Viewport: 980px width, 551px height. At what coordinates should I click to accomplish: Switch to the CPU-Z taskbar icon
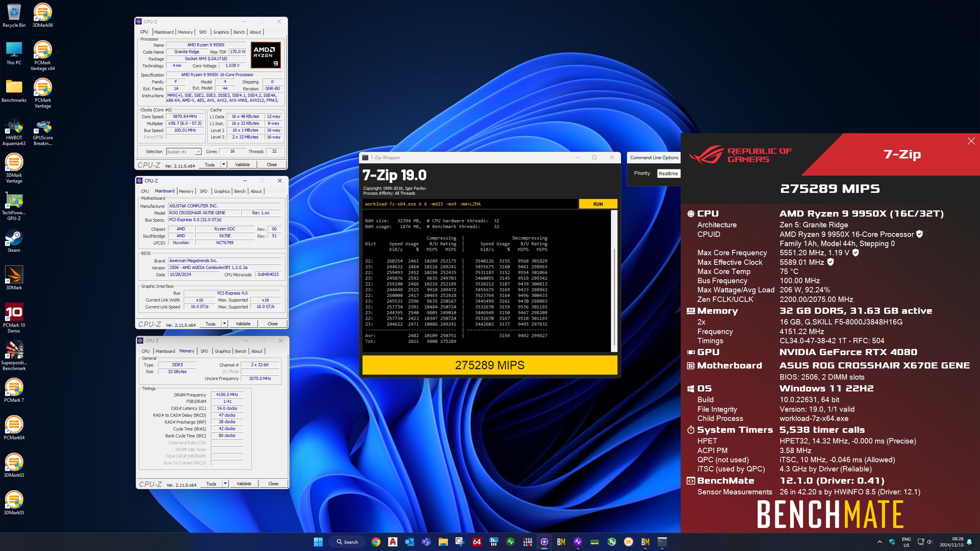coord(544,542)
